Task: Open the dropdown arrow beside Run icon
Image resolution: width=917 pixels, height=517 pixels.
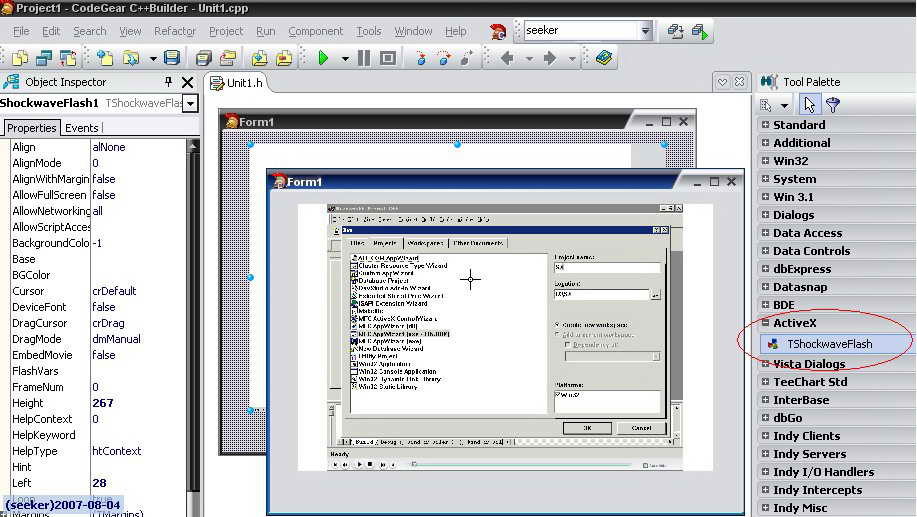Action: [345, 58]
